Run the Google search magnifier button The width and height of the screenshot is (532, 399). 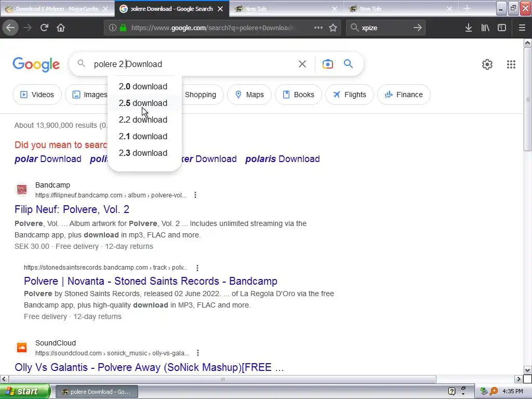point(348,64)
